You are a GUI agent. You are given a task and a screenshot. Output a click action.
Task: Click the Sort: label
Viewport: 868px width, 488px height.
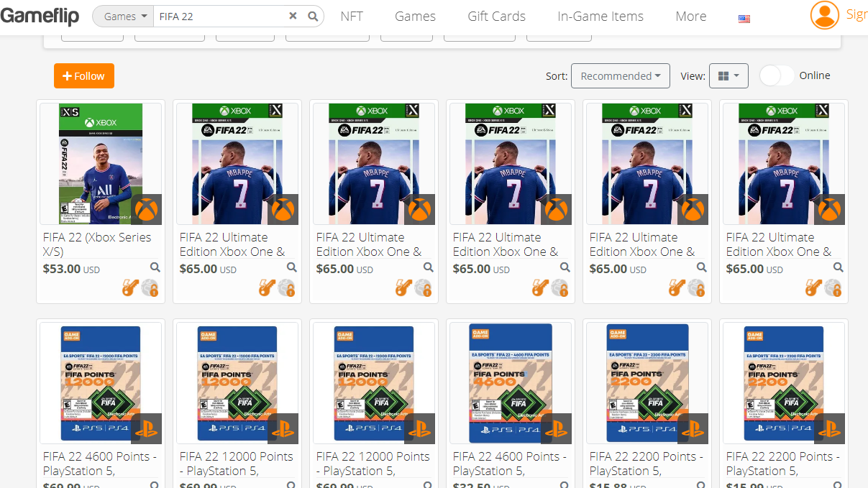(557, 76)
